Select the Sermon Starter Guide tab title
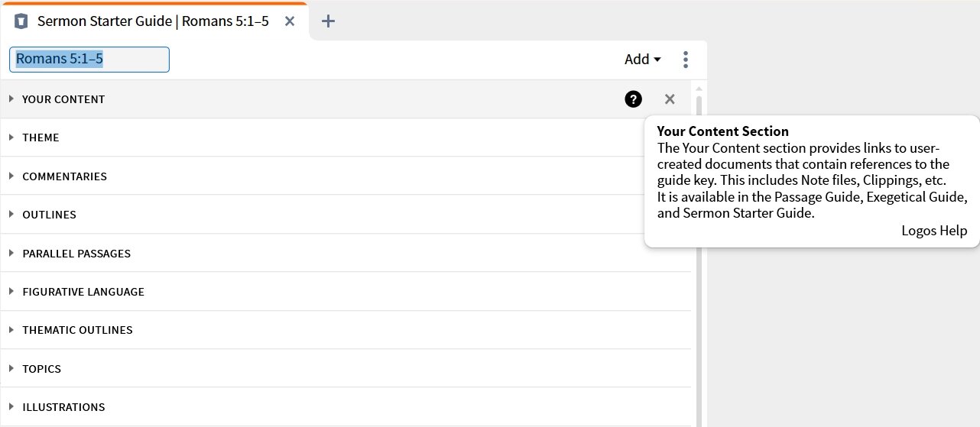The image size is (980, 427). point(153,21)
